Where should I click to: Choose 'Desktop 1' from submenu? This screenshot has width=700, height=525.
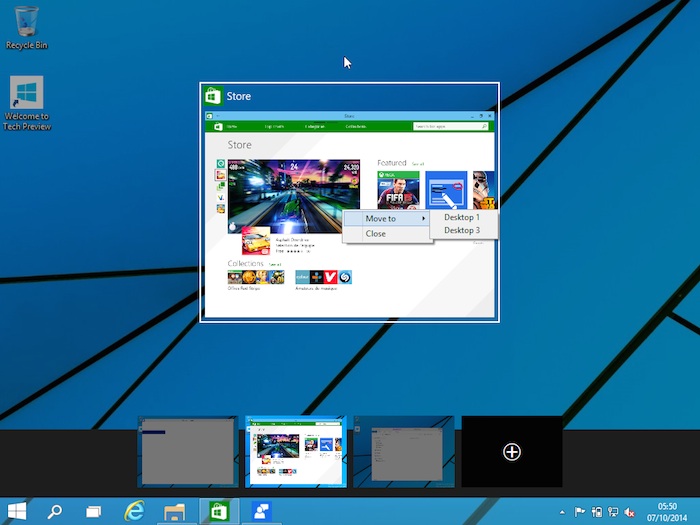pos(462,217)
